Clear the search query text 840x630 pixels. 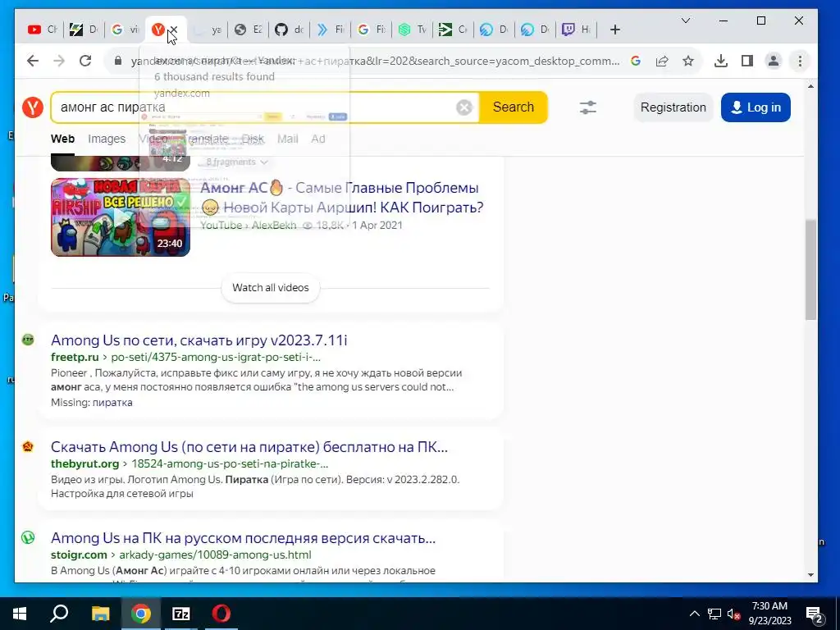point(464,107)
